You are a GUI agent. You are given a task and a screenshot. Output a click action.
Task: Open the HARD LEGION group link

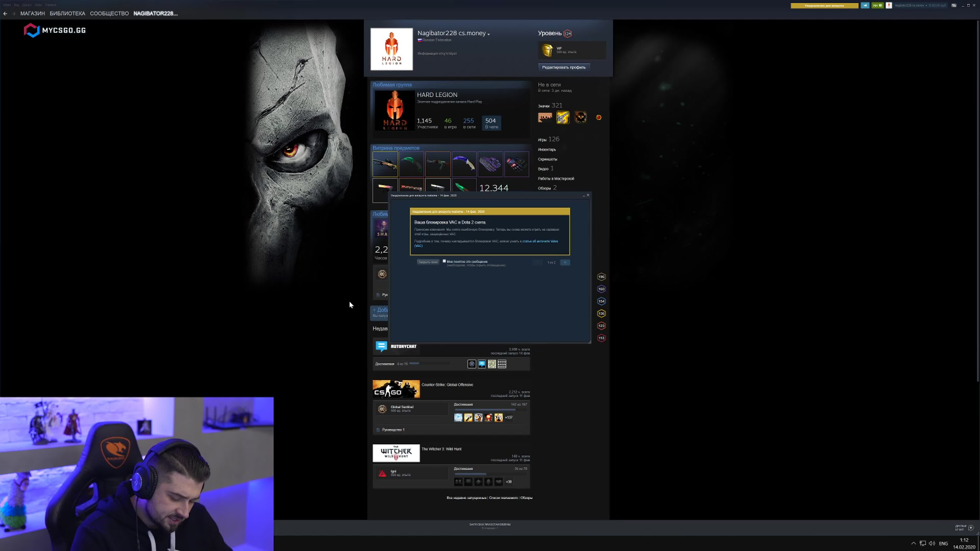click(x=437, y=95)
